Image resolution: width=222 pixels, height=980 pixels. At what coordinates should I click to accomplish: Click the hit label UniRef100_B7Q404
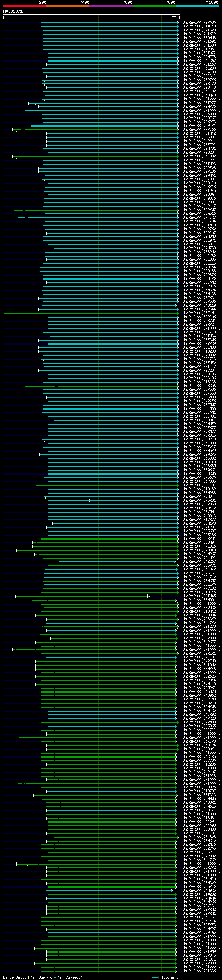click(199, 899)
